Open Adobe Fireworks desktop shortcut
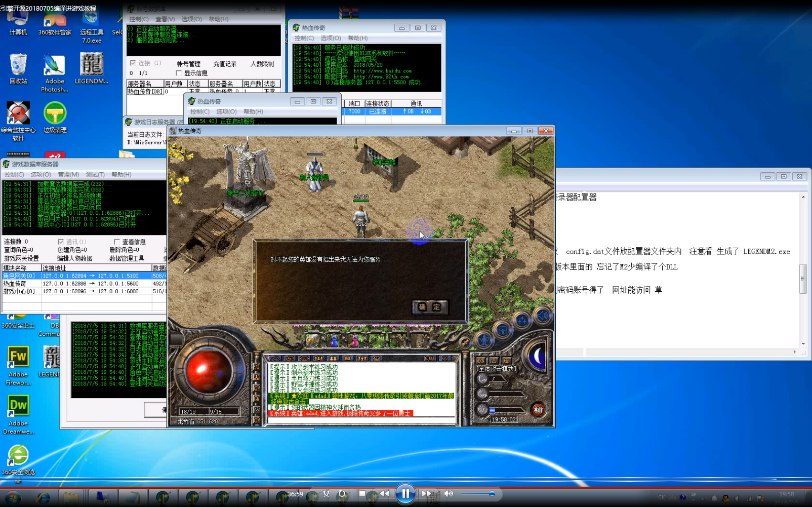The width and height of the screenshot is (812, 507). 18,366
